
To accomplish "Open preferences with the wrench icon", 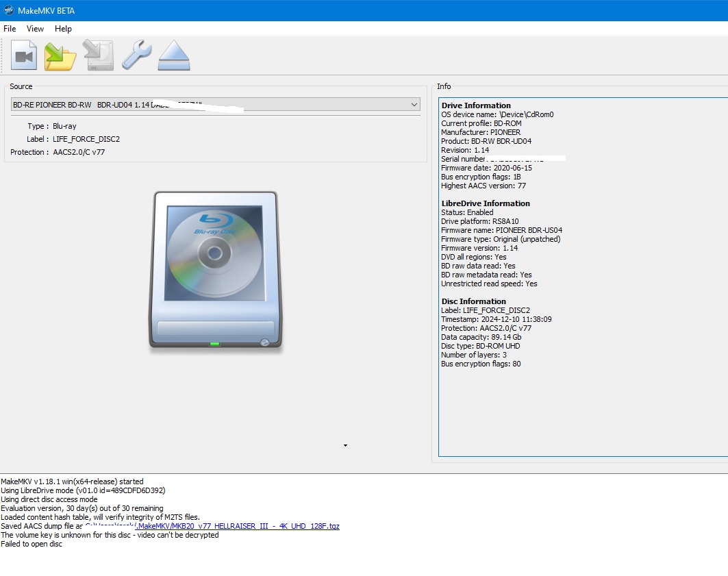I will (x=136, y=55).
